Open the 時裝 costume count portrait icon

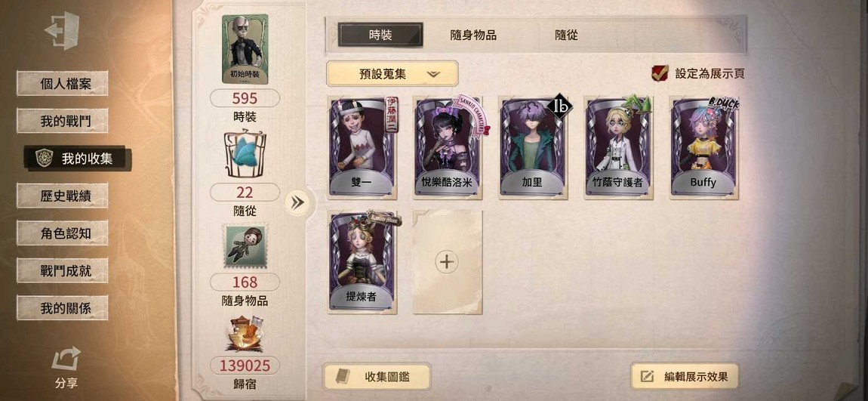coord(245,49)
